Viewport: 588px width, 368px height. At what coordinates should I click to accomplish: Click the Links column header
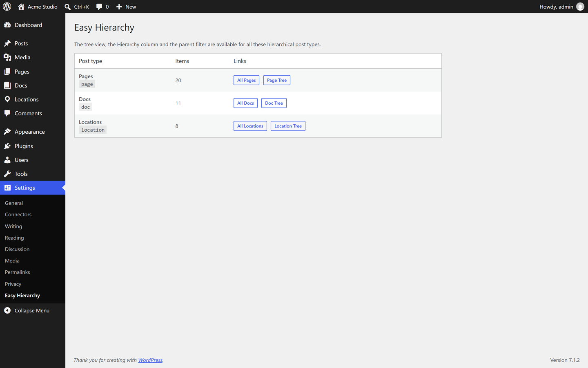pyautogui.click(x=240, y=61)
